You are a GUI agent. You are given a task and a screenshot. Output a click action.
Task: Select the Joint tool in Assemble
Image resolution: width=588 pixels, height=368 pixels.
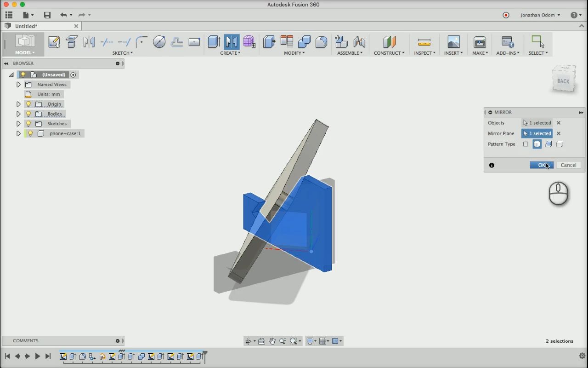359,42
